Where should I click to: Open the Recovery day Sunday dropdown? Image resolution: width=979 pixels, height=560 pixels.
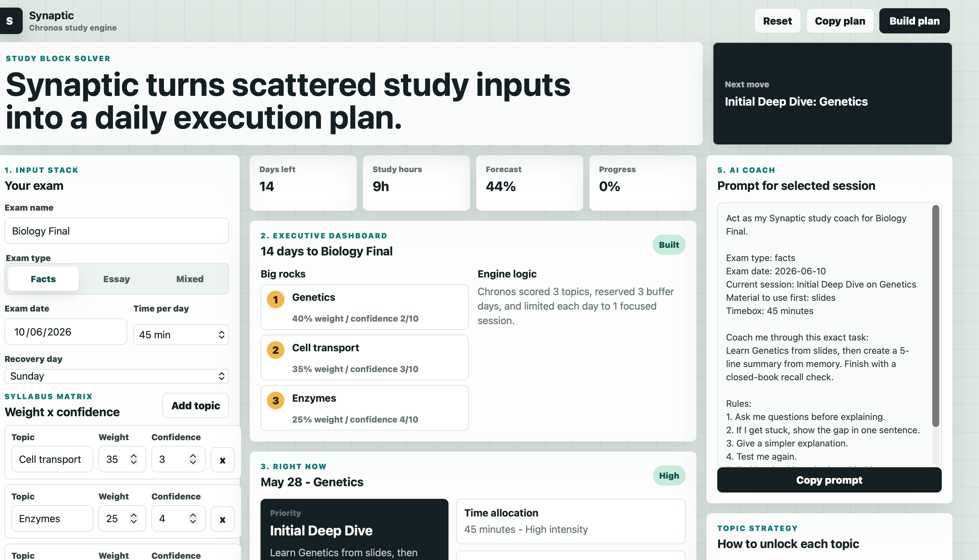tap(117, 376)
